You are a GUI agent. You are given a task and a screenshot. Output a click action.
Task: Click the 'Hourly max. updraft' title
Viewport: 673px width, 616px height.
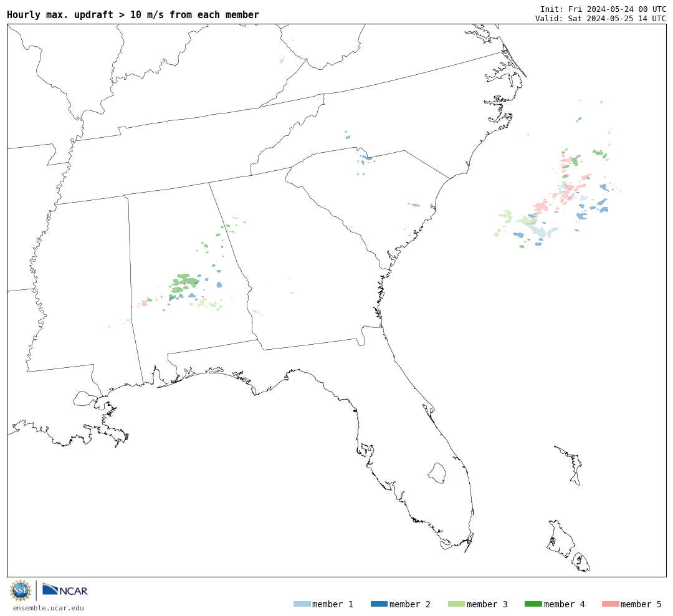tap(133, 14)
